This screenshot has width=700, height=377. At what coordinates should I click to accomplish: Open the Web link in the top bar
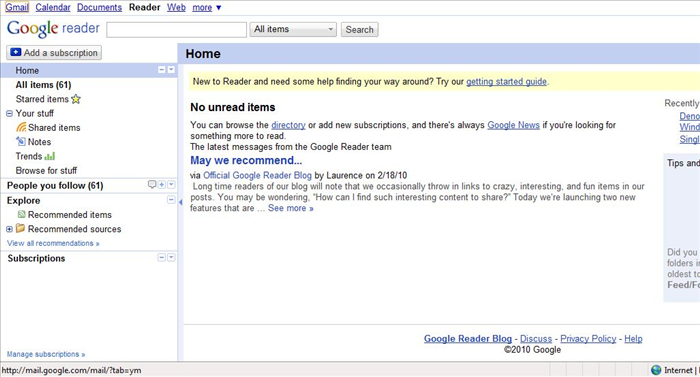pos(176,7)
